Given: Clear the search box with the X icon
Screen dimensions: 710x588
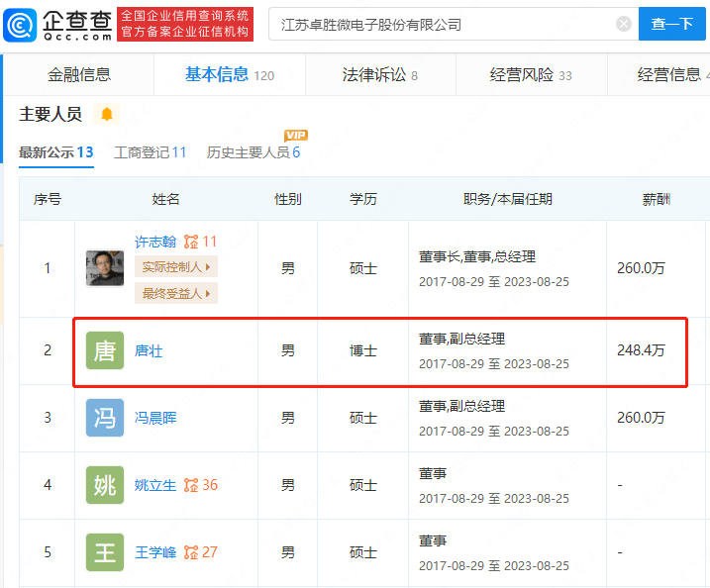Looking at the screenshot, I should click(x=624, y=24).
